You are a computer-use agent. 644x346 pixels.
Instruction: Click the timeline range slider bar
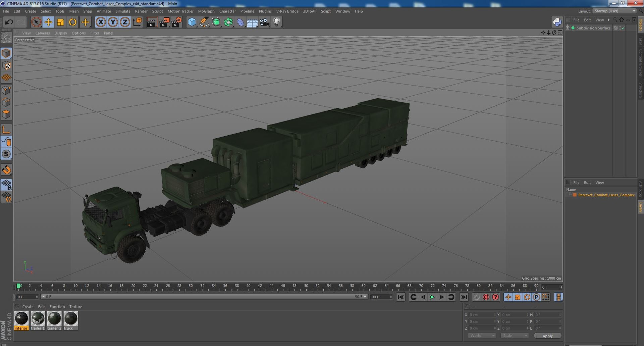pyautogui.click(x=204, y=297)
